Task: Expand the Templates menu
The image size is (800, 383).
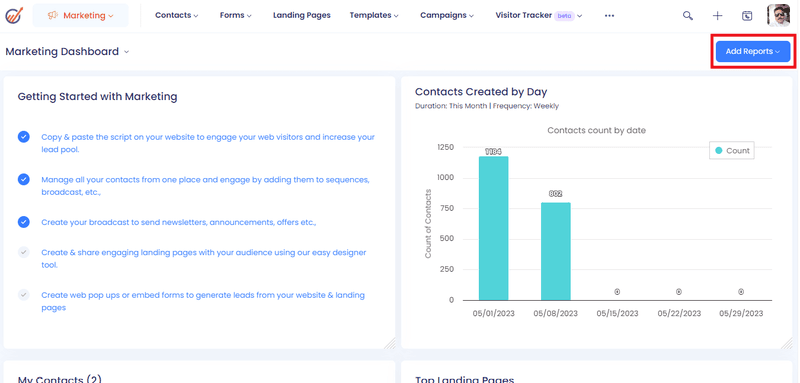Action: 374,15
